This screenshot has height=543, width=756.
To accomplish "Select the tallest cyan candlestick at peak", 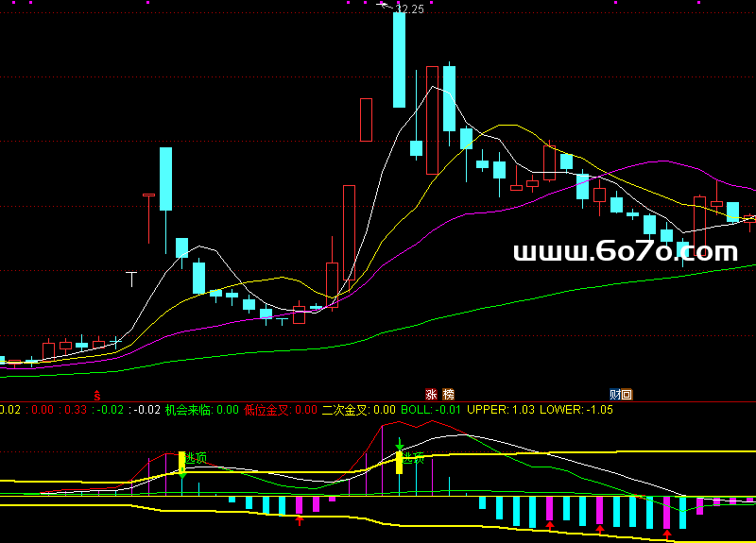I will click(x=399, y=59).
